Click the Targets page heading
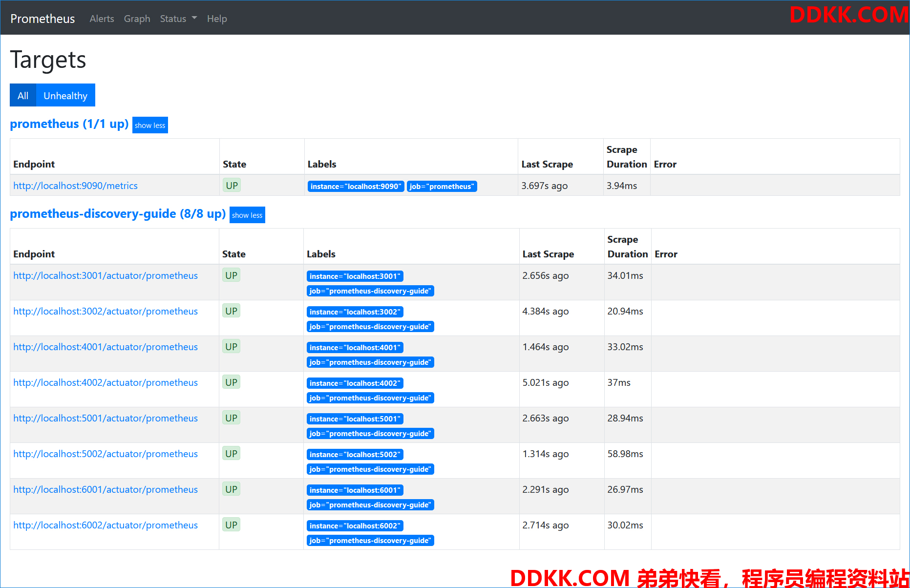This screenshot has height=588, width=910. click(48, 60)
